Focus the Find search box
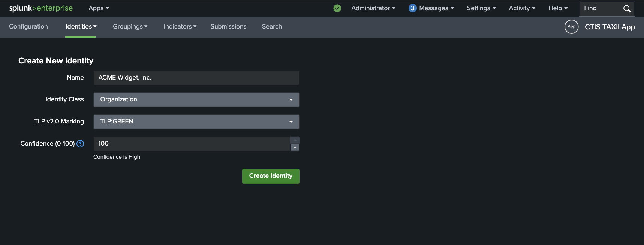The height and width of the screenshot is (245, 644). 600,8
